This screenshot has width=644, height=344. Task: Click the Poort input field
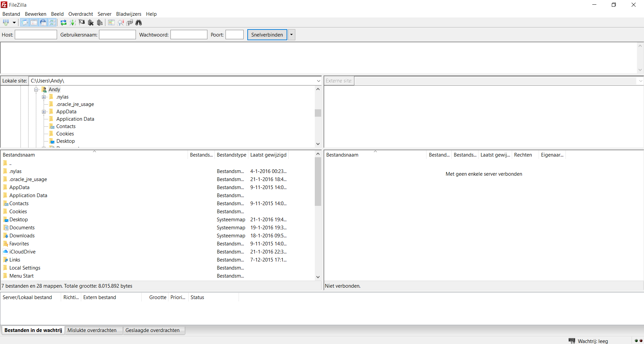235,35
